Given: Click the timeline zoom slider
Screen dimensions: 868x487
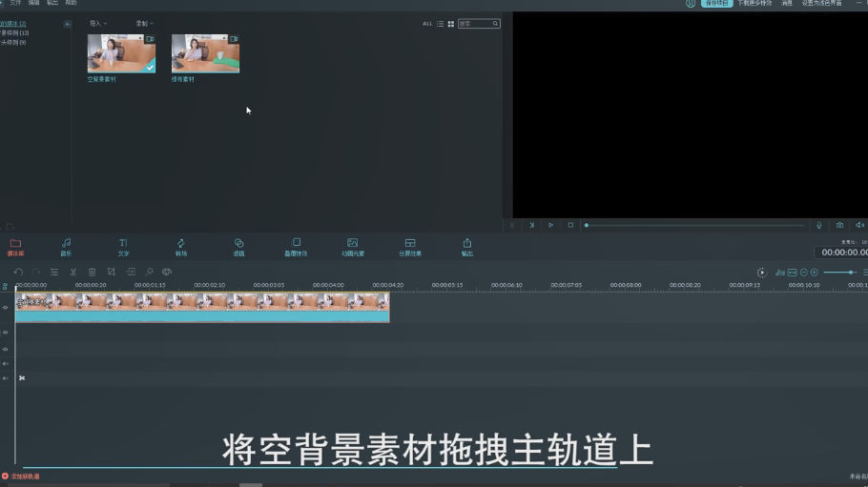Looking at the screenshot, I should click(x=838, y=273).
